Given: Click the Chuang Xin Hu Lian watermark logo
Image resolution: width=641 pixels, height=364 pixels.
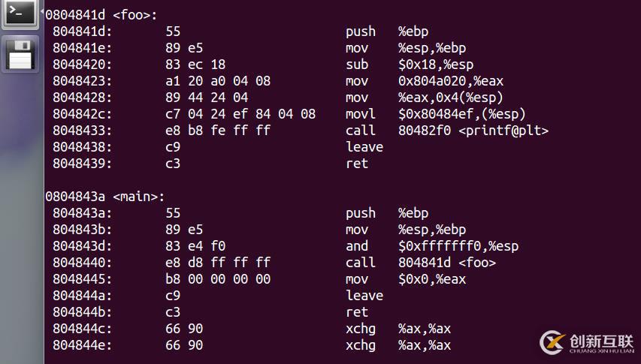Looking at the screenshot, I should (587, 342).
